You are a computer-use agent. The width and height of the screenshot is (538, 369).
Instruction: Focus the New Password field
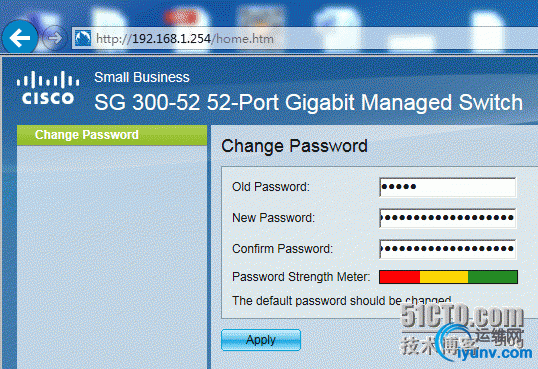click(x=447, y=218)
